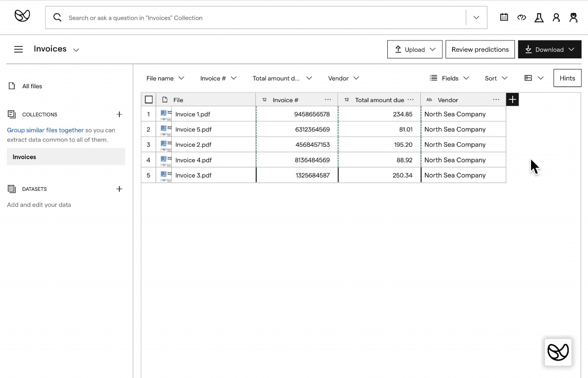Select amount cell 195.20
Screen dimensions: 588x378
pos(379,144)
